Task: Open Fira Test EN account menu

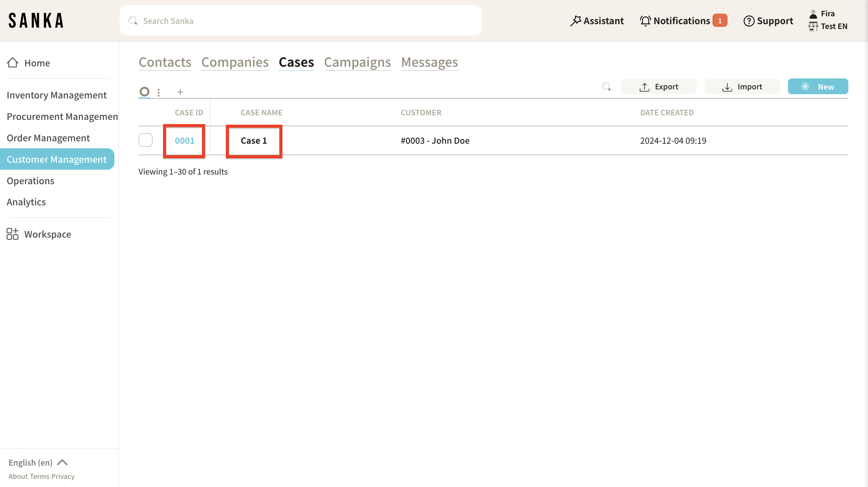Action: (828, 20)
